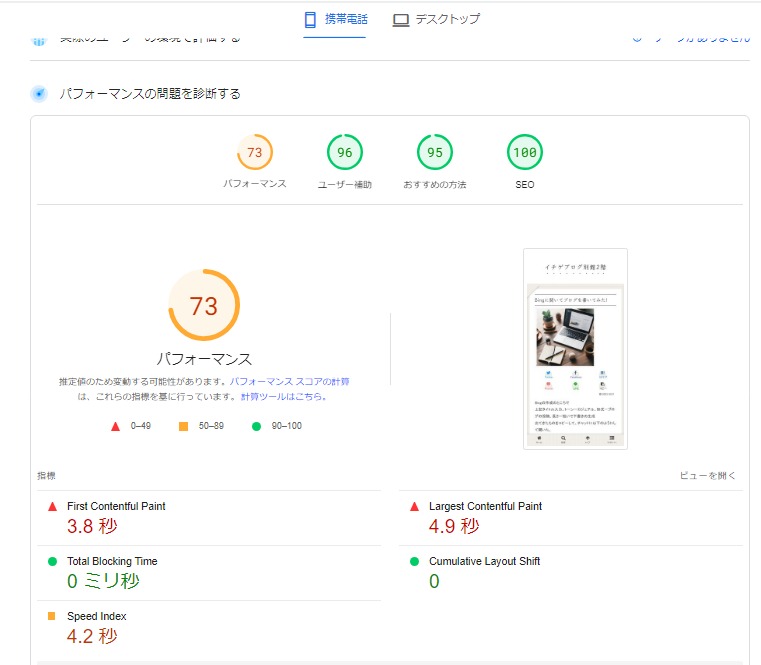Viewport: 761px width, 665px height.
Task: Click the mobile phone icon in tab
Action: point(310,19)
